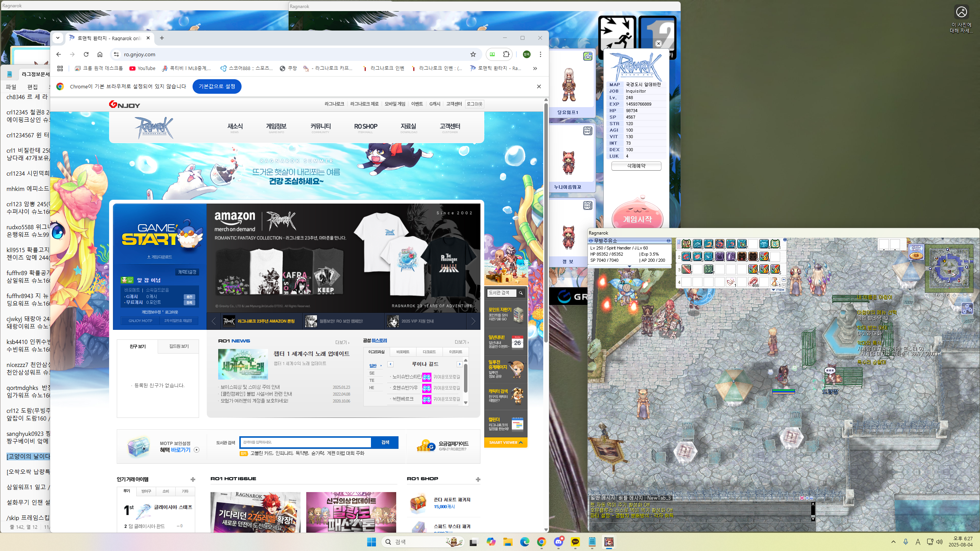Click 게임다운로드 link

point(160,257)
